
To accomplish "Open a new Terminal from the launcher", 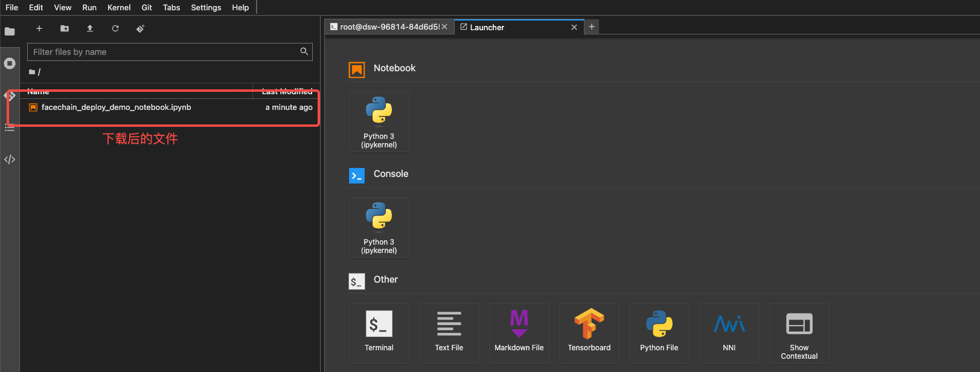I will (x=379, y=333).
